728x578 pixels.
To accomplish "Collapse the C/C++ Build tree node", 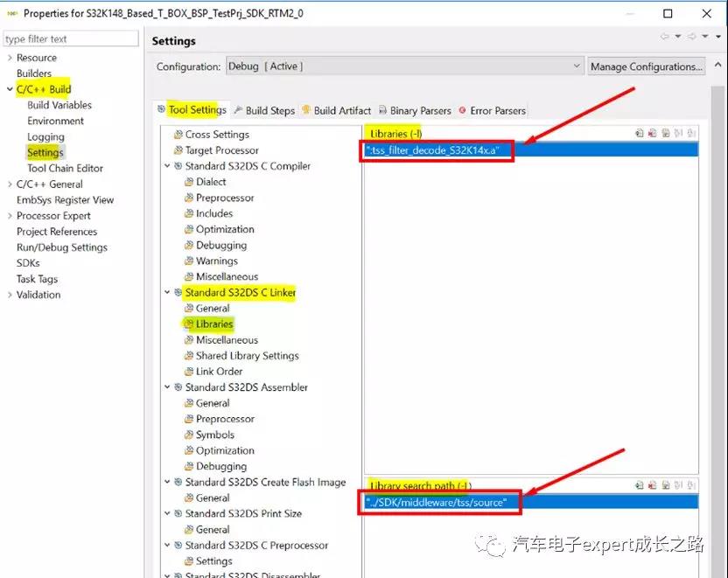I will (10, 89).
